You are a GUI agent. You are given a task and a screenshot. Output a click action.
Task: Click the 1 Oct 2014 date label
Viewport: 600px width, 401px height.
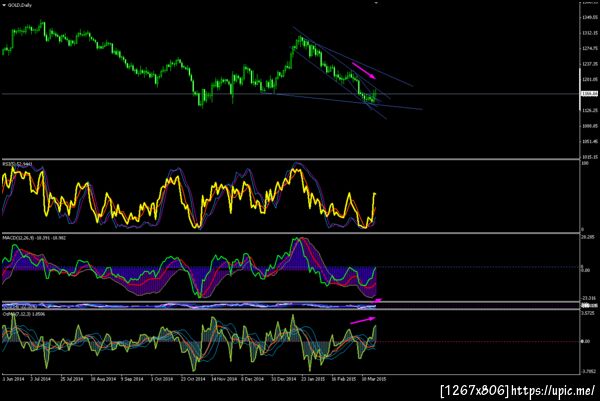[162, 379]
